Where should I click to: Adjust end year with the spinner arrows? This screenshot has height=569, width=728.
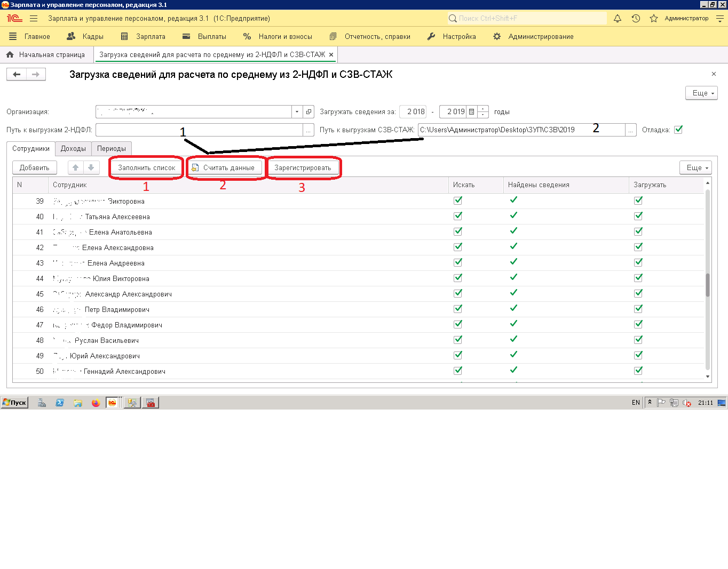(483, 111)
